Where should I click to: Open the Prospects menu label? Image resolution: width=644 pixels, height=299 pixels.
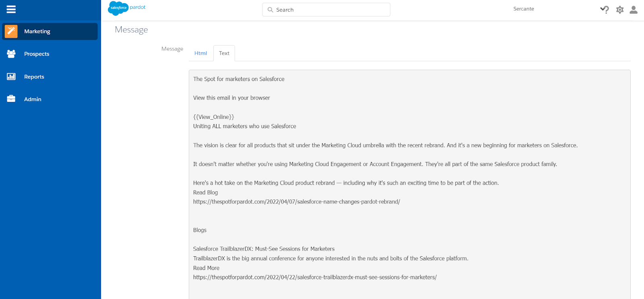(37, 54)
